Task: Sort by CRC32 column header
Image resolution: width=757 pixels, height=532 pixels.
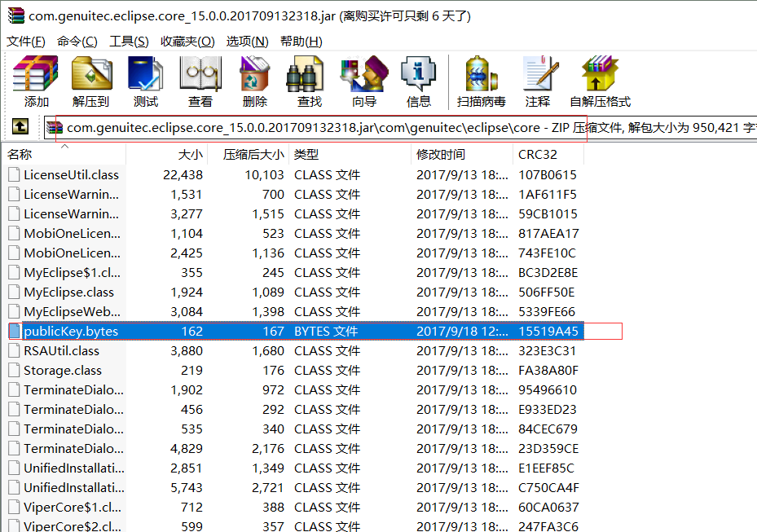Action: [x=548, y=155]
